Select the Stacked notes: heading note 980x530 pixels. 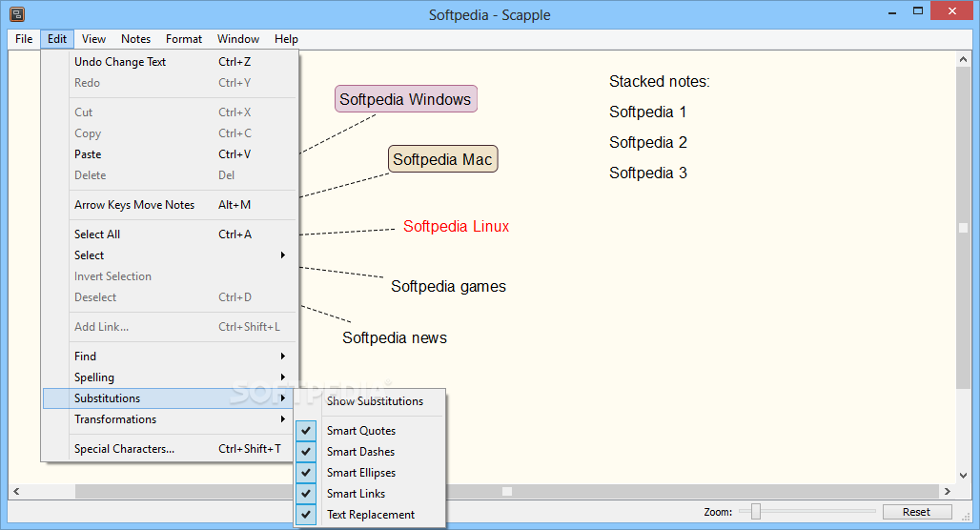(x=660, y=82)
